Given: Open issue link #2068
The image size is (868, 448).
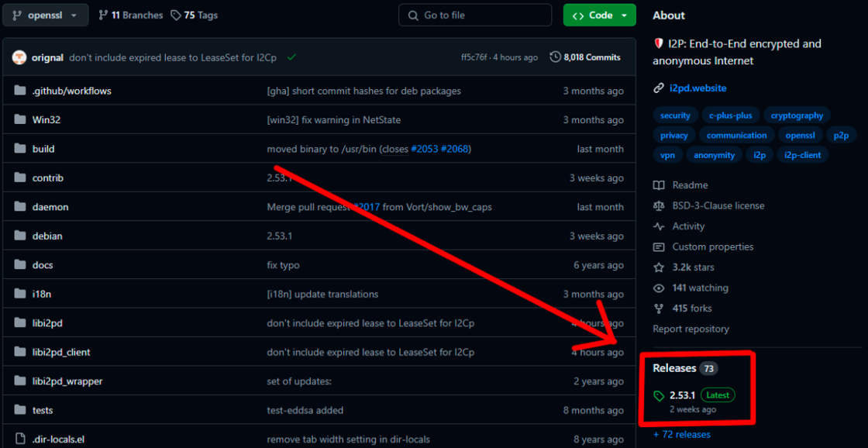Looking at the screenshot, I should pyautogui.click(x=454, y=149).
